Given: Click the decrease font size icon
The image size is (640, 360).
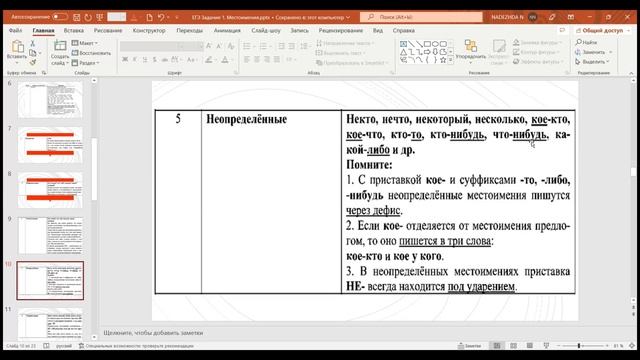Looking at the screenshot, I should click(219, 46).
